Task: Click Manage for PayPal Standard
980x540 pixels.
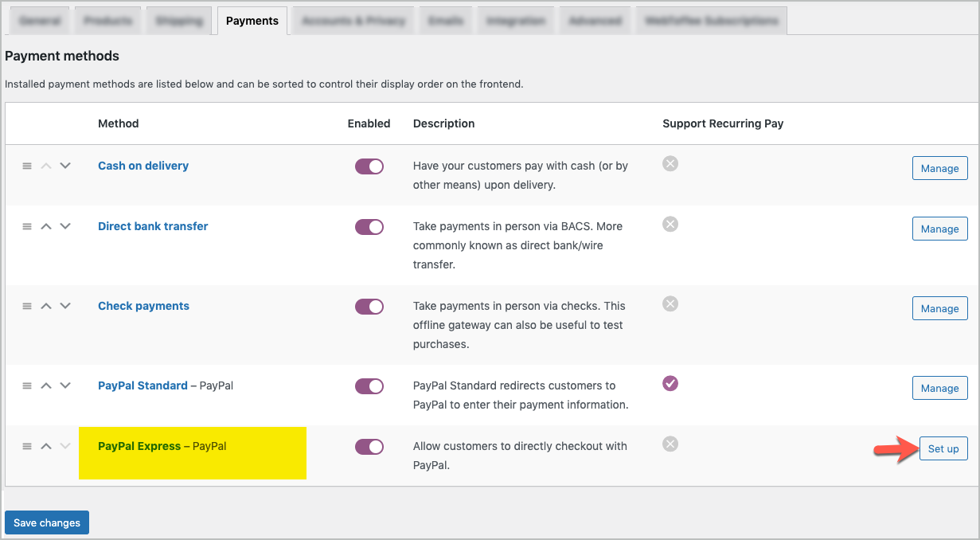Action: 939,388
